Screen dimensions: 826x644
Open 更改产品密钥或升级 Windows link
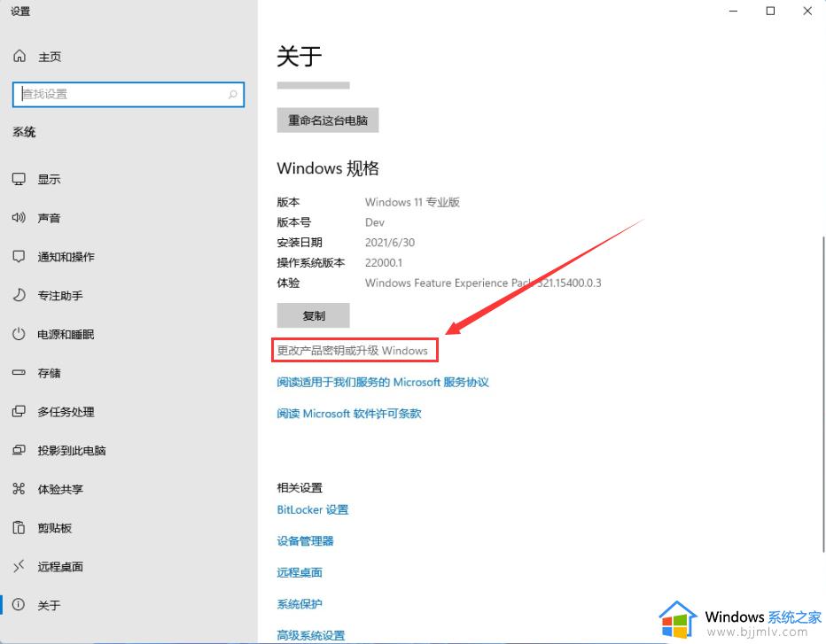pos(353,350)
